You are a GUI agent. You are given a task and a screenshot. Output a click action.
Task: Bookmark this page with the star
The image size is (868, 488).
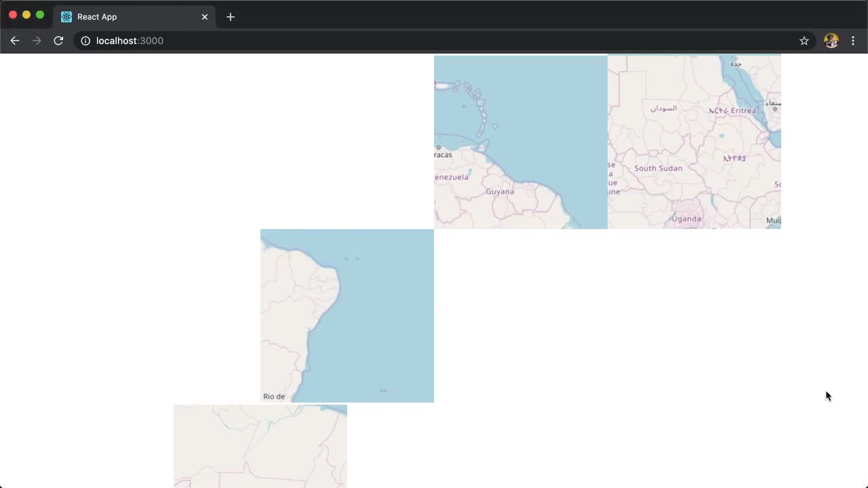point(804,41)
